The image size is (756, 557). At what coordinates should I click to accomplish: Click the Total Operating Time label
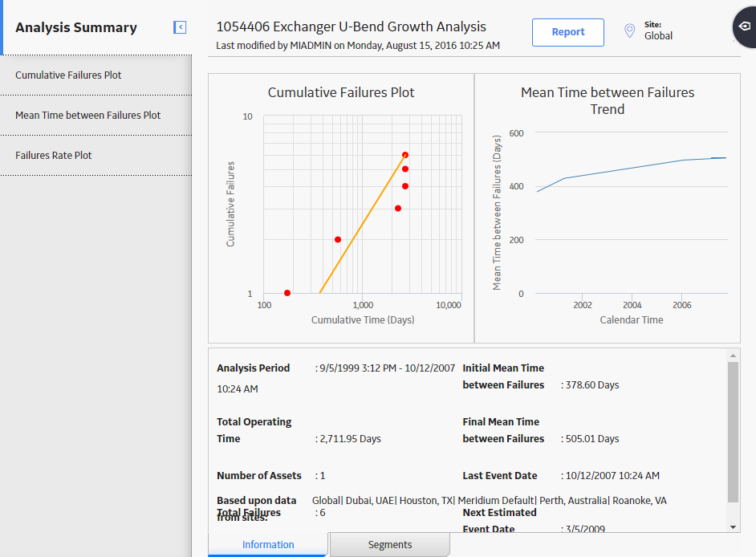click(x=254, y=430)
